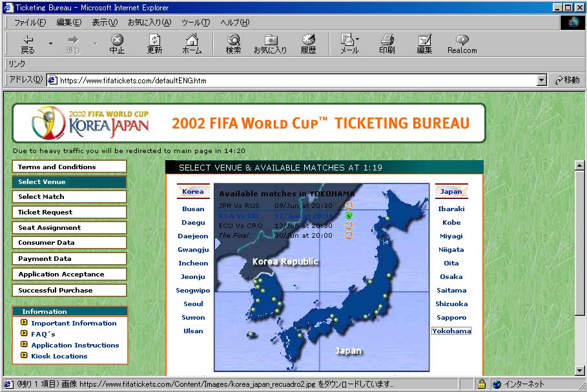Click the page icon in address bar
This screenshot has height=392, width=587.
(x=52, y=80)
